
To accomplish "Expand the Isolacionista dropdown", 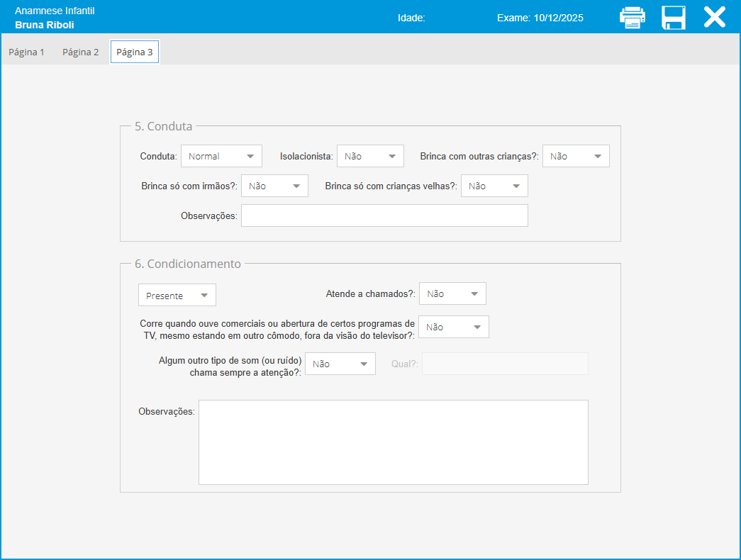I will coord(370,156).
